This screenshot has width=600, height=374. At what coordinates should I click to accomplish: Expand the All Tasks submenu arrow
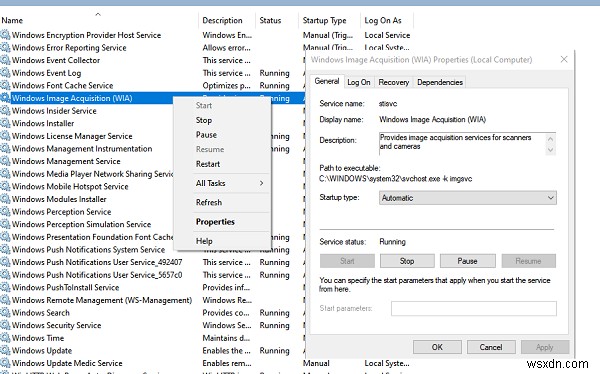(261, 183)
